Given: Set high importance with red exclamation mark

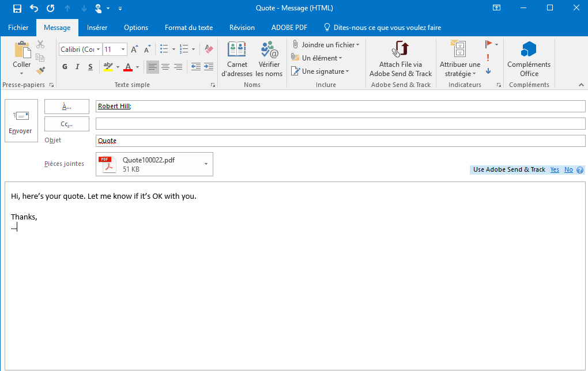Looking at the screenshot, I should [488, 58].
